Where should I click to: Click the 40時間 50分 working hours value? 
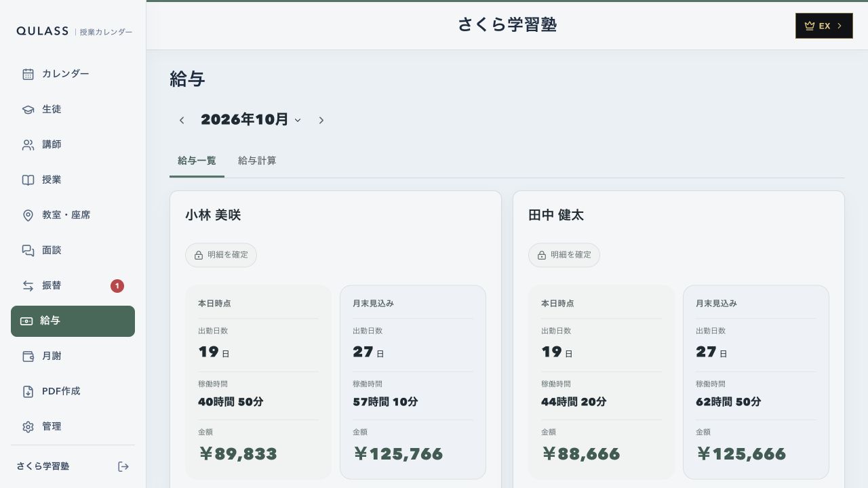pyautogui.click(x=231, y=402)
